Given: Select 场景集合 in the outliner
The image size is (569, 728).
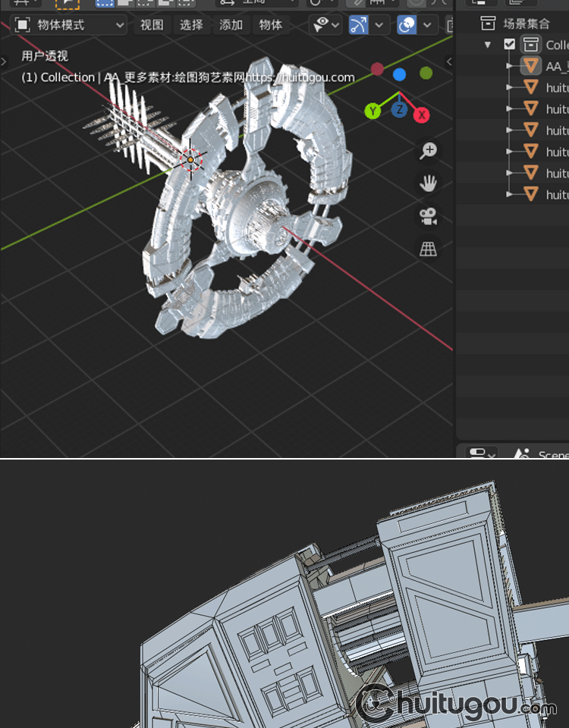Looking at the screenshot, I should (x=526, y=24).
